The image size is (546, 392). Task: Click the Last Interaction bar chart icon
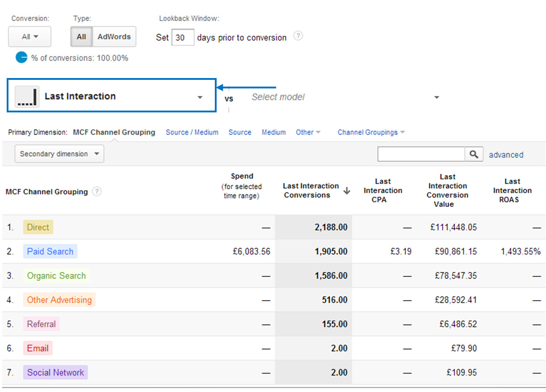tap(27, 97)
